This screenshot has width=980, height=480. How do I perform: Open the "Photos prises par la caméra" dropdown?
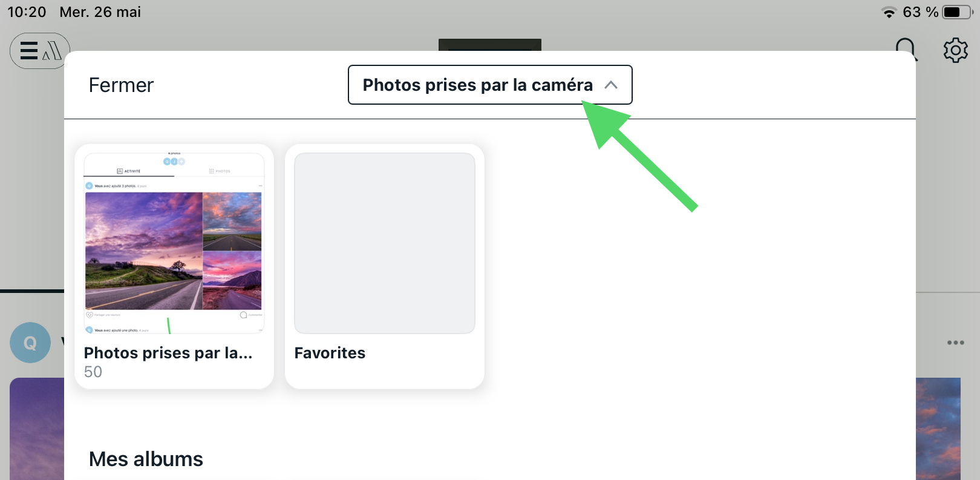(477, 85)
